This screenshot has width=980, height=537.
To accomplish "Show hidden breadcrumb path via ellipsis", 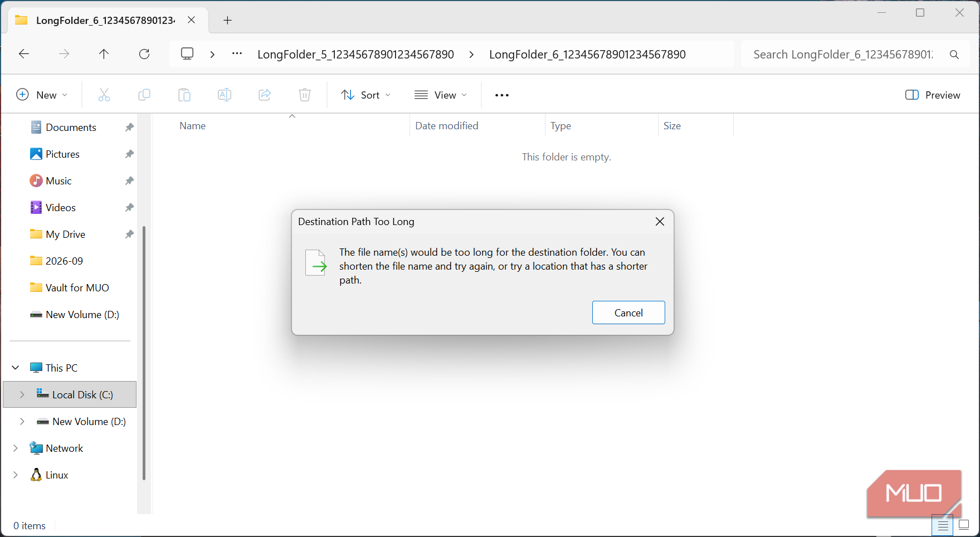I will coord(237,54).
